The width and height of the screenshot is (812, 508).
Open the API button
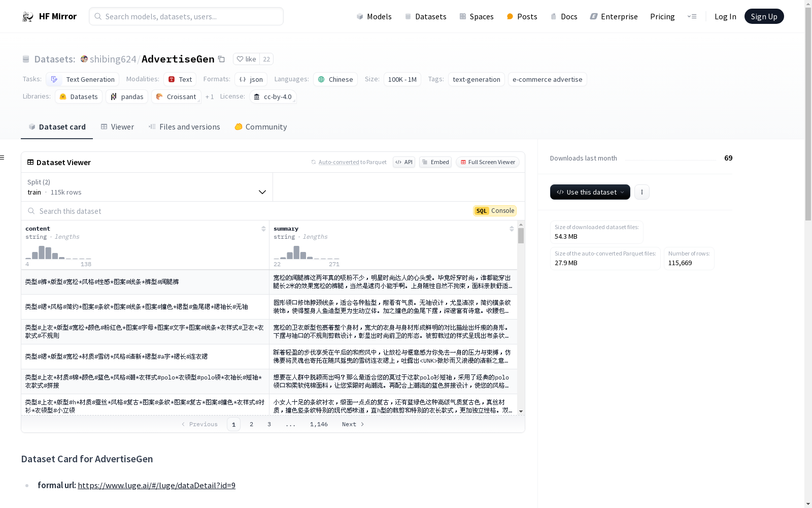tap(404, 162)
